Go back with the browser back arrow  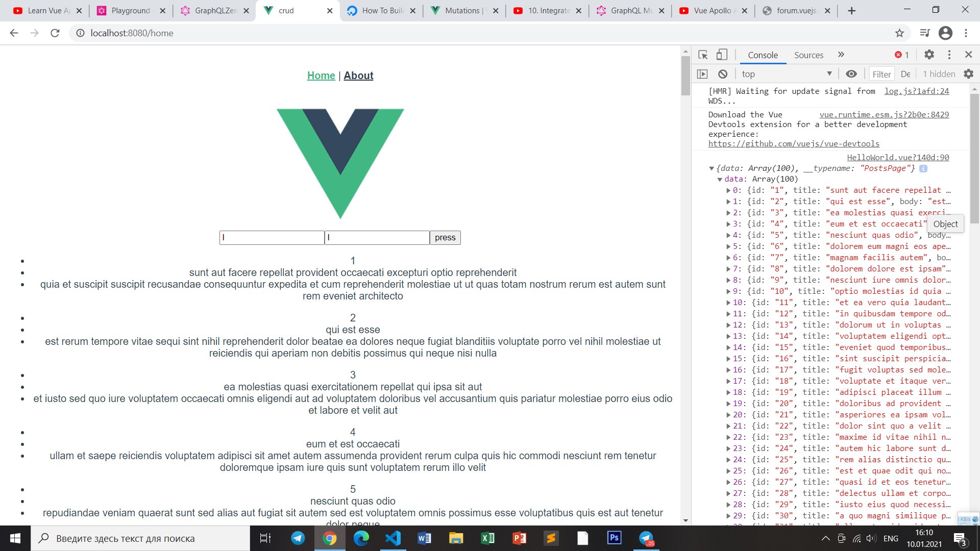[14, 33]
